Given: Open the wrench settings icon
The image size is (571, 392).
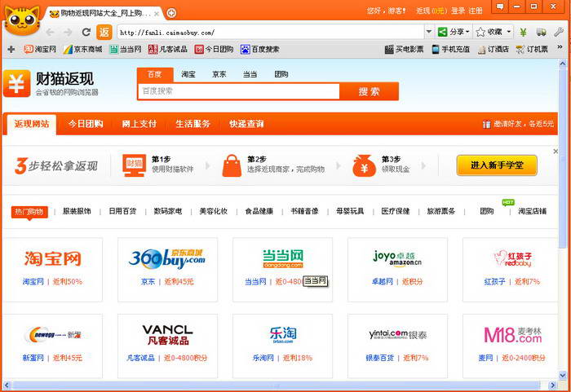Looking at the screenshot, I should point(559,32).
